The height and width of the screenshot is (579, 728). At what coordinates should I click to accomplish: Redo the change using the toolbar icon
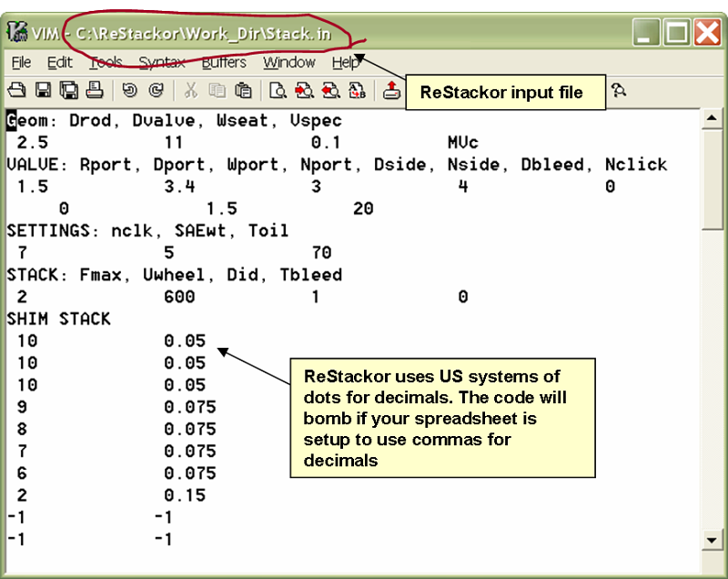coord(156,90)
